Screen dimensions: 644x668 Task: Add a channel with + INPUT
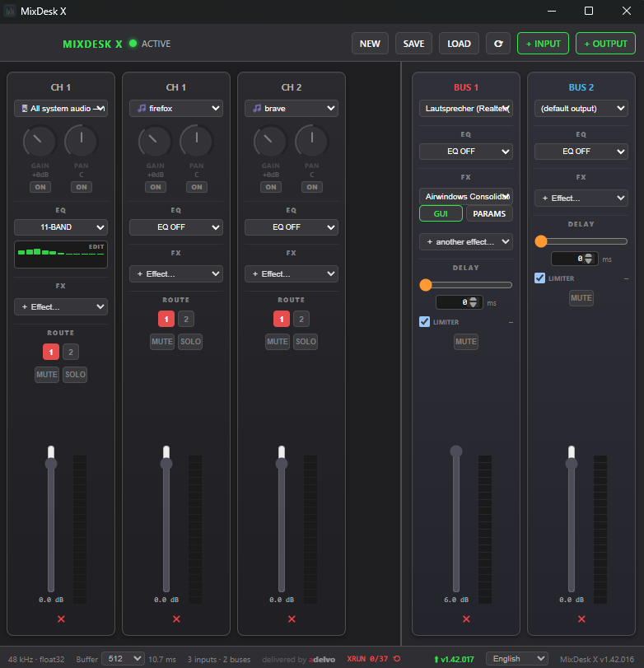click(x=543, y=44)
